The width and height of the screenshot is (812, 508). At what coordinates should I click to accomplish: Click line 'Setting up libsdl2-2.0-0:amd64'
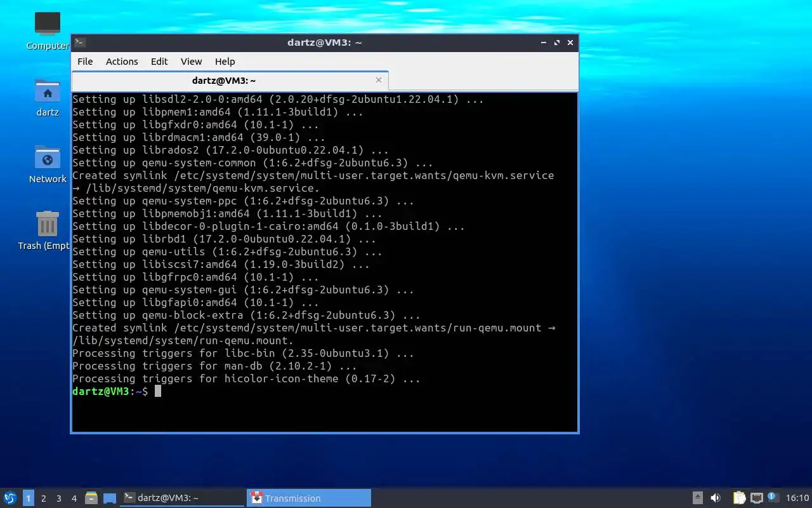tap(278, 99)
